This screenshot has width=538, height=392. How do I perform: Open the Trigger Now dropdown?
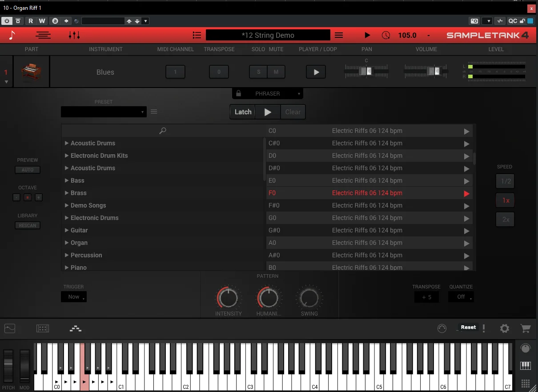click(x=74, y=297)
